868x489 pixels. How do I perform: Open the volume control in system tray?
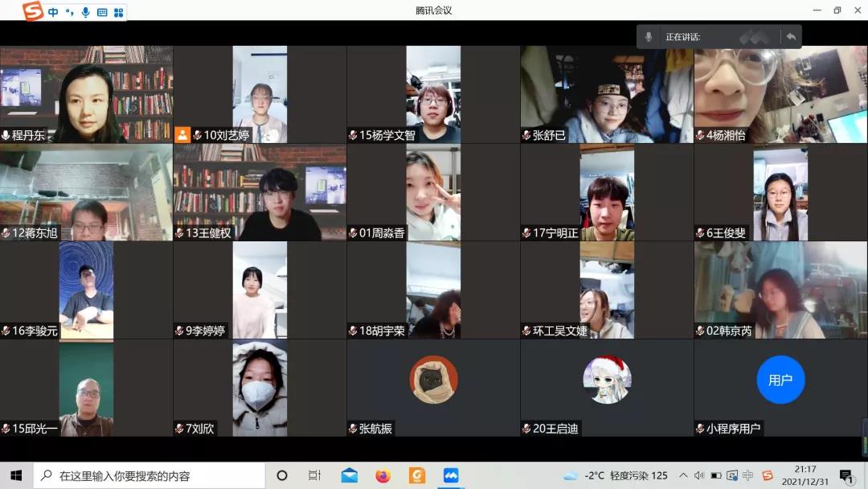click(x=699, y=475)
